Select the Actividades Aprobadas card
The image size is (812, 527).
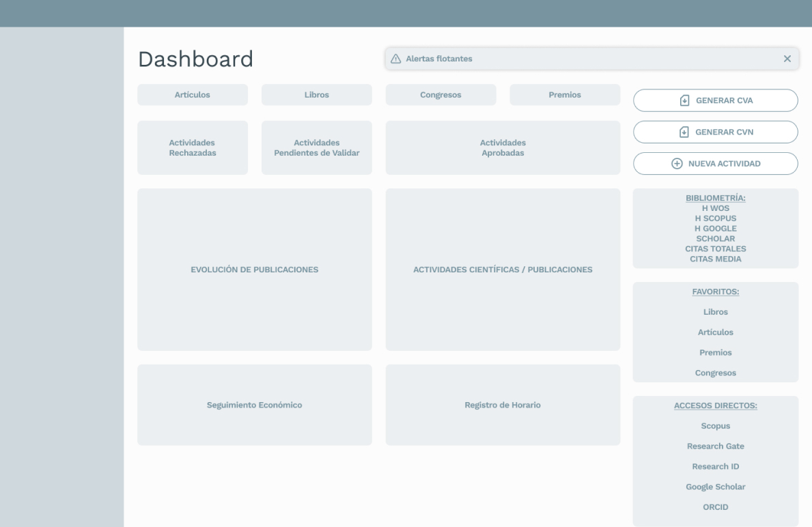(503, 147)
